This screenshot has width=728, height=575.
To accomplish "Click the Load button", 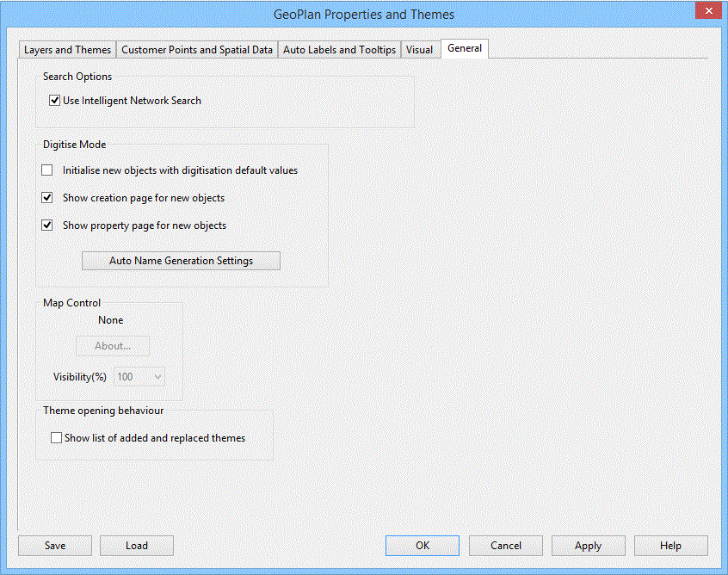I will point(137,546).
